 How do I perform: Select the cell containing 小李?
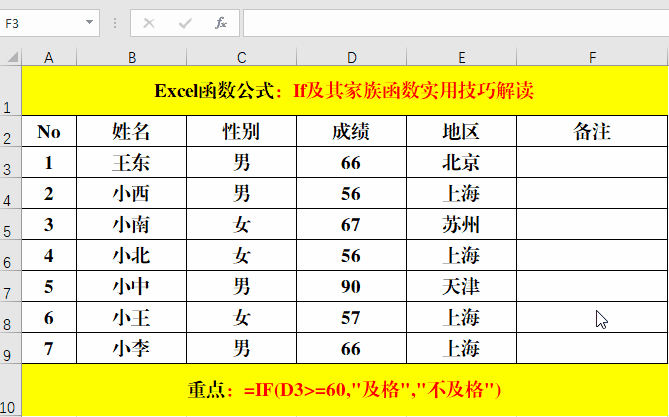131,348
